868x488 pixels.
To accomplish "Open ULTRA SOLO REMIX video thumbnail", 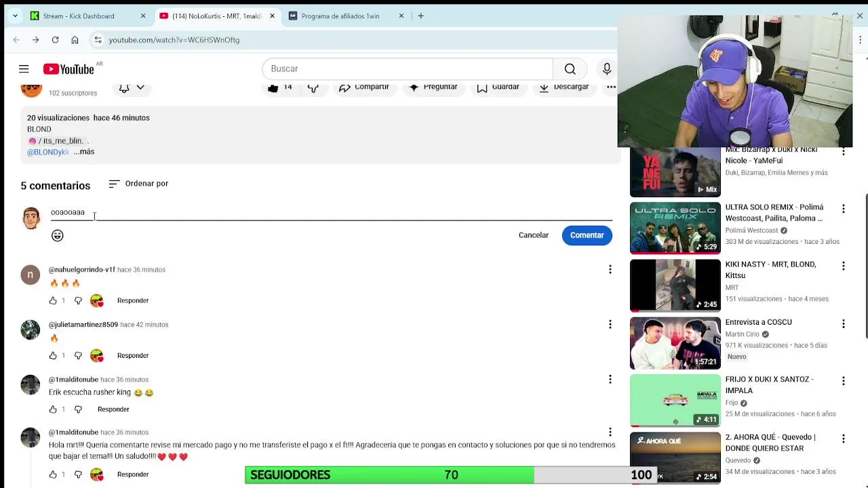I will pos(675,228).
